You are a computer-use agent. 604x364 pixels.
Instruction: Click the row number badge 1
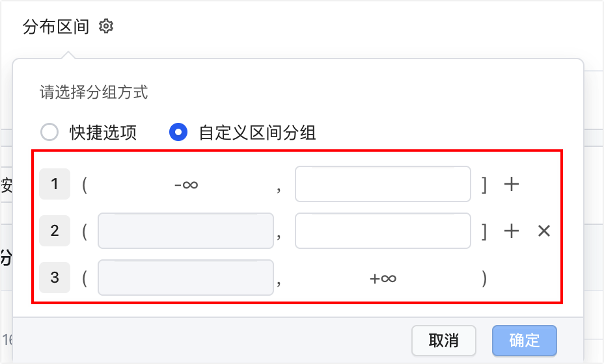tap(55, 184)
